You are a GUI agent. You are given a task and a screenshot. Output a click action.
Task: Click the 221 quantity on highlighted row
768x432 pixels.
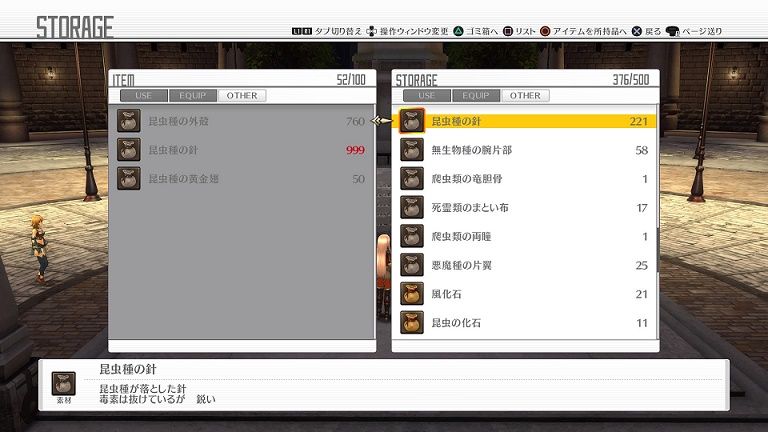point(639,121)
